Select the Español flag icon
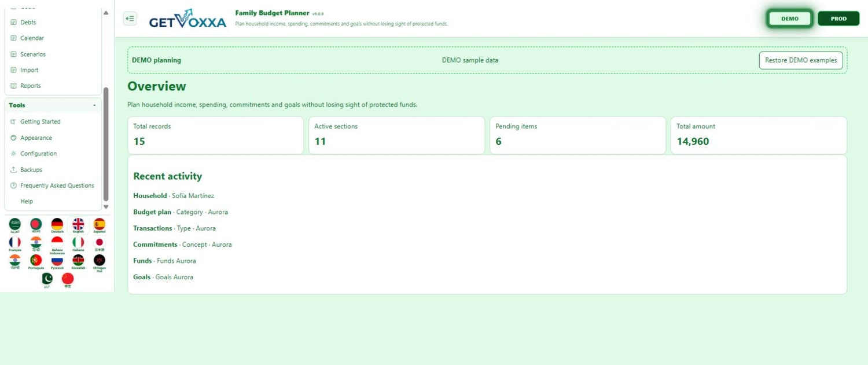 point(100,226)
